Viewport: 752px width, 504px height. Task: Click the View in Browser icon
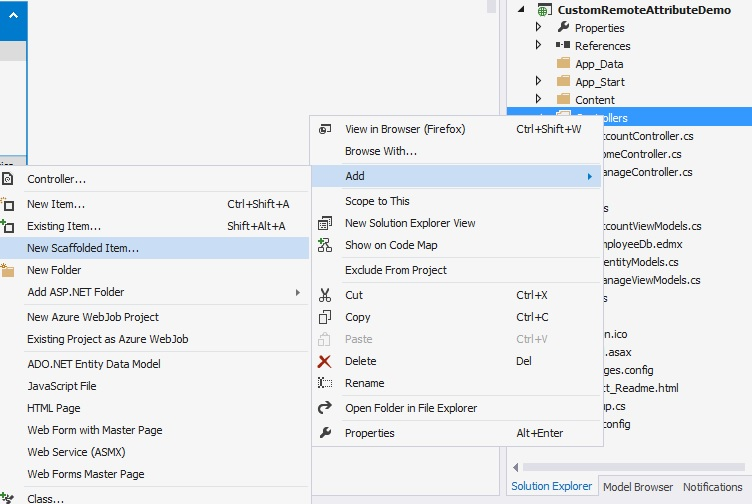[324, 129]
